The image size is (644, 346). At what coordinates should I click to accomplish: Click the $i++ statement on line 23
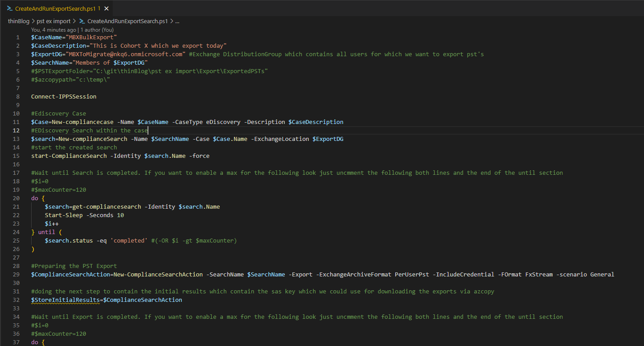(52, 223)
